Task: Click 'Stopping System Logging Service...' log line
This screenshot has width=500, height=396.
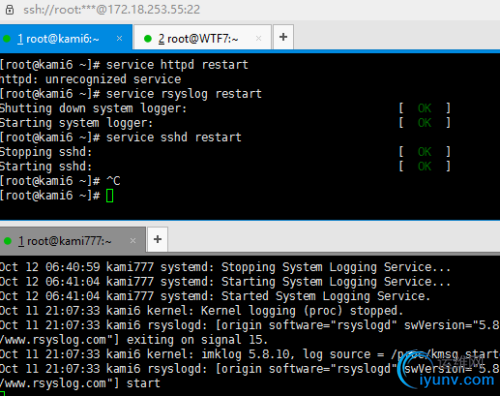Action: (225, 267)
